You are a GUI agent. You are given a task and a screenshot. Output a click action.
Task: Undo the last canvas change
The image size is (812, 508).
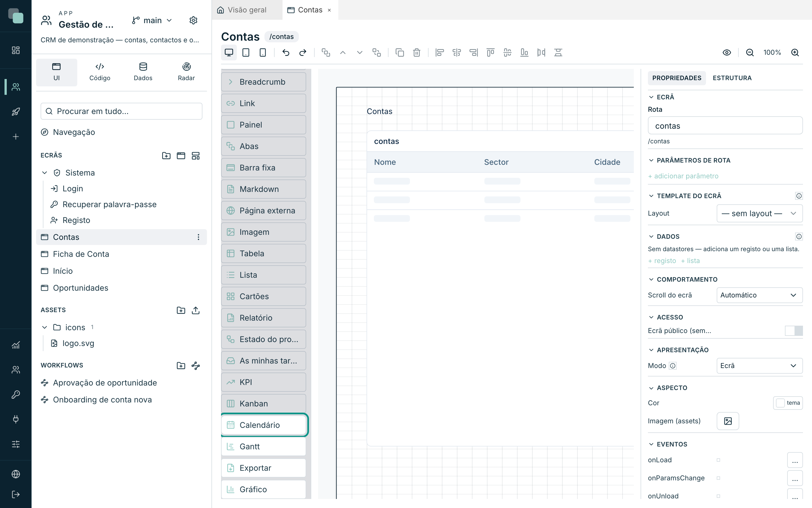click(x=286, y=52)
